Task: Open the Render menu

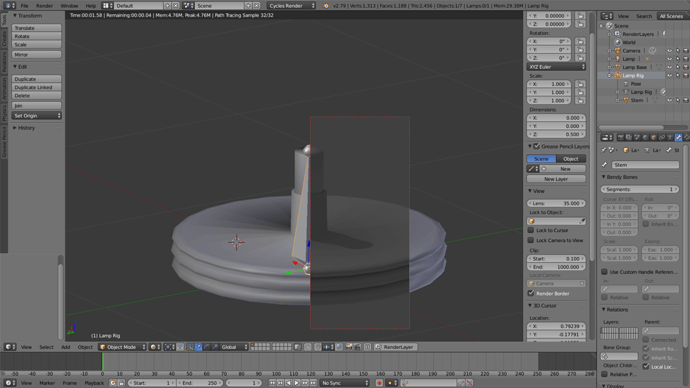Action: point(44,6)
